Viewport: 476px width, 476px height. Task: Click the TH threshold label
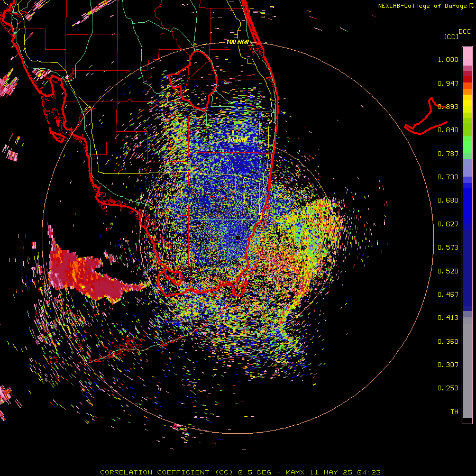point(454,412)
